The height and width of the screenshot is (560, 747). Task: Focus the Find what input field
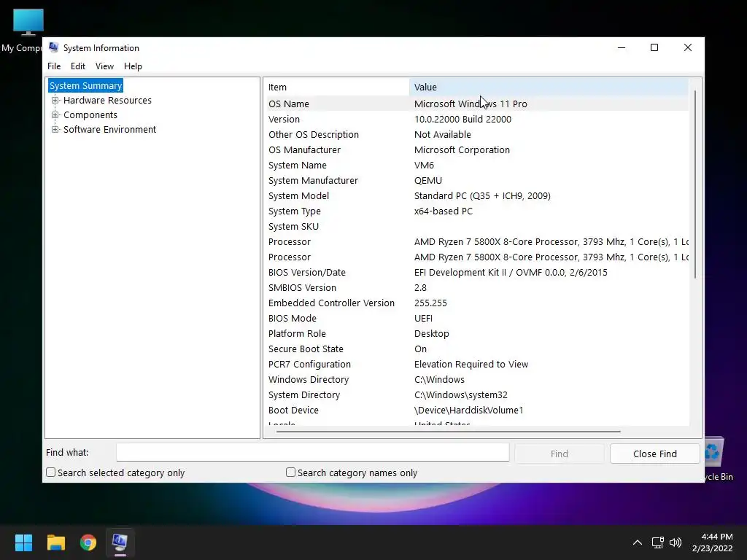(x=312, y=452)
